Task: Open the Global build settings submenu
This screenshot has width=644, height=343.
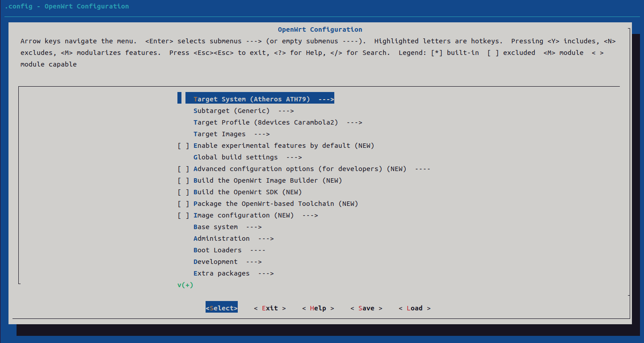Action: [248, 157]
